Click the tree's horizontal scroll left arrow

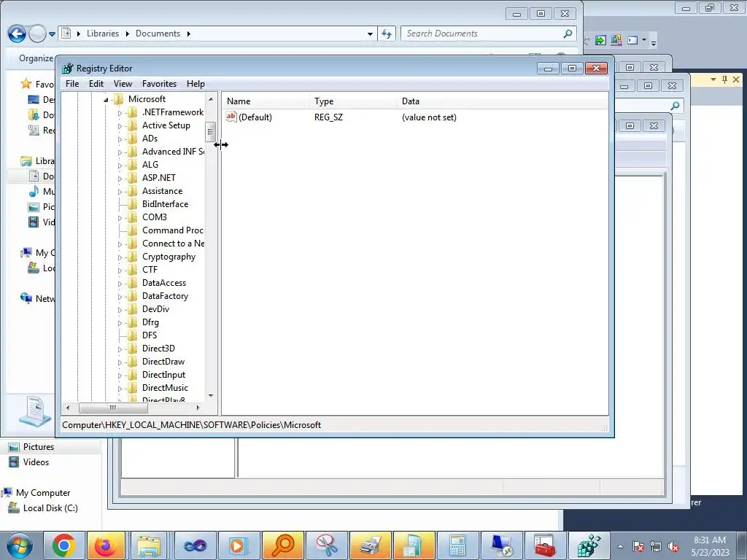pos(68,408)
